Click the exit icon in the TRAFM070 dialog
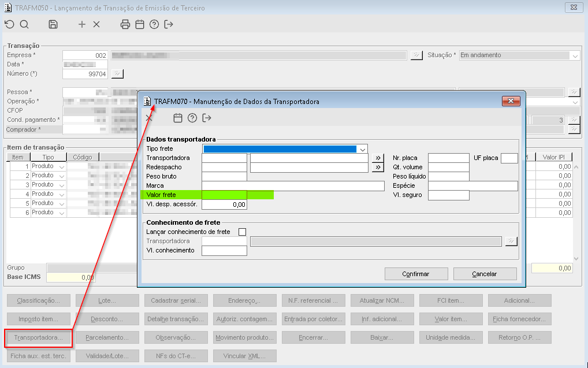 [x=207, y=118]
